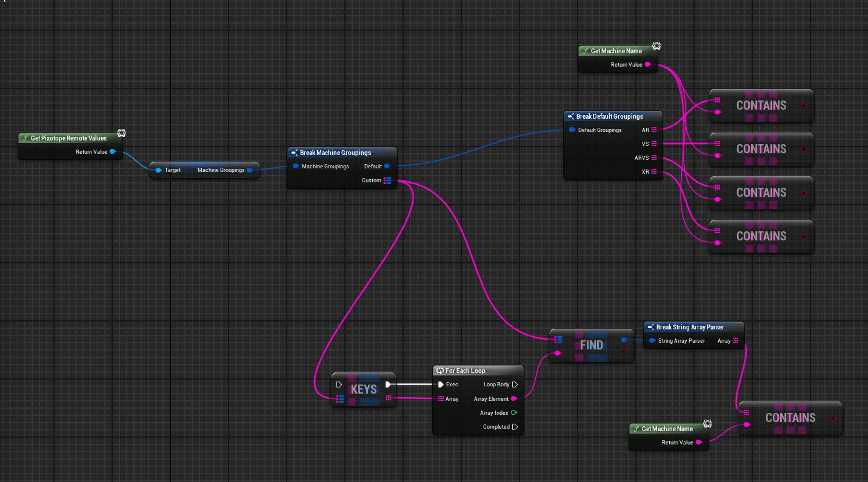Select the Break Default Groupings node title

click(x=612, y=116)
